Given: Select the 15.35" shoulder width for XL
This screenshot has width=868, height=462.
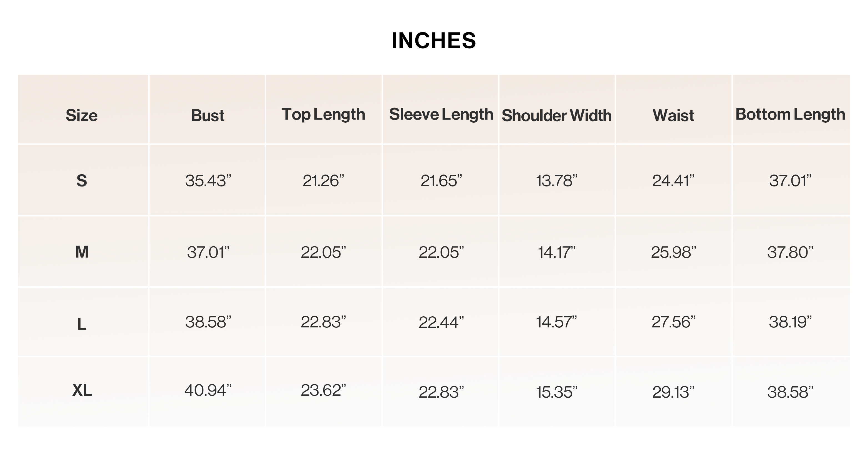Looking at the screenshot, I should coord(557,392).
